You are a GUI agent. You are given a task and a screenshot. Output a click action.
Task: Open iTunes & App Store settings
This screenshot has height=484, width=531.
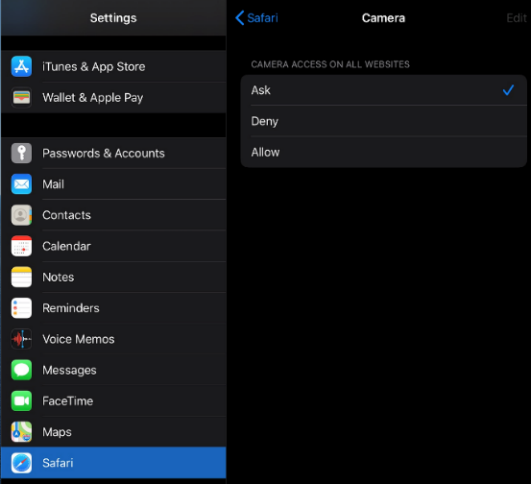pos(113,66)
